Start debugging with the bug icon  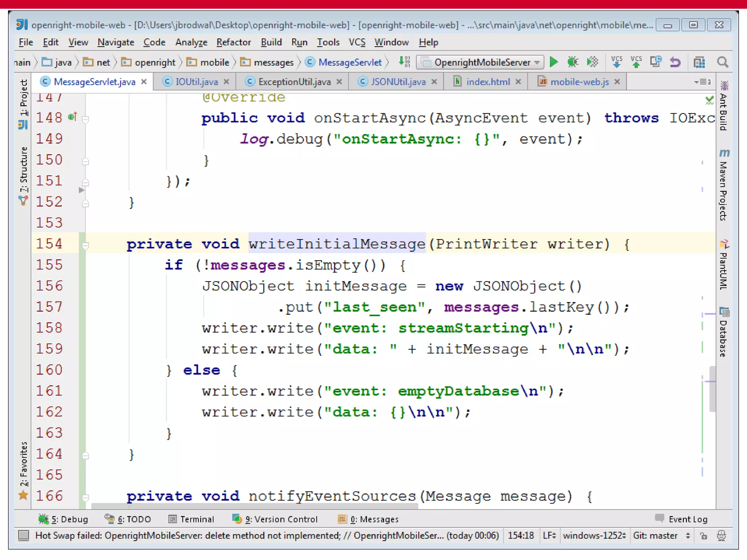[x=573, y=62]
